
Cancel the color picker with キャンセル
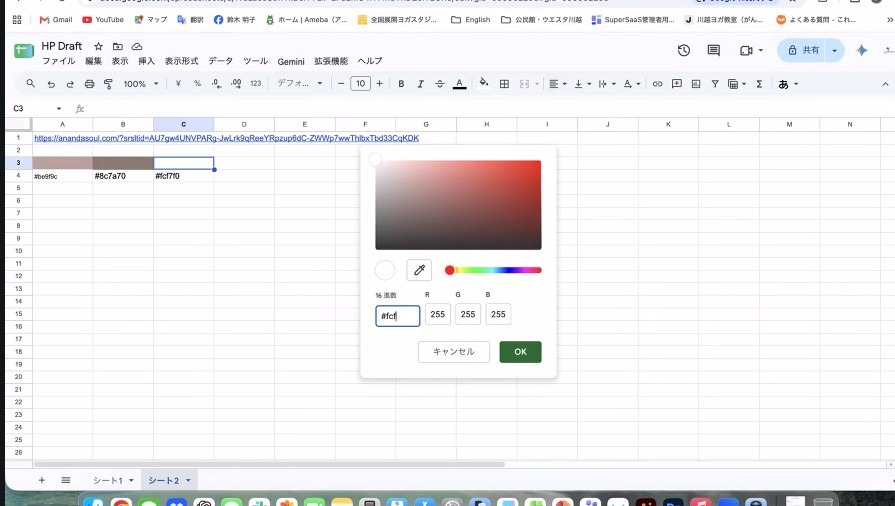point(454,352)
